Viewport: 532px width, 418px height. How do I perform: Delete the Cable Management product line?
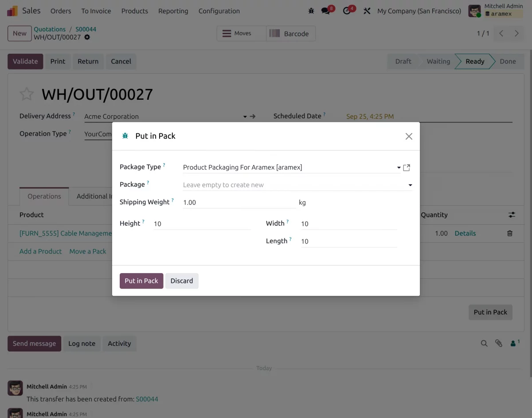[x=510, y=233]
